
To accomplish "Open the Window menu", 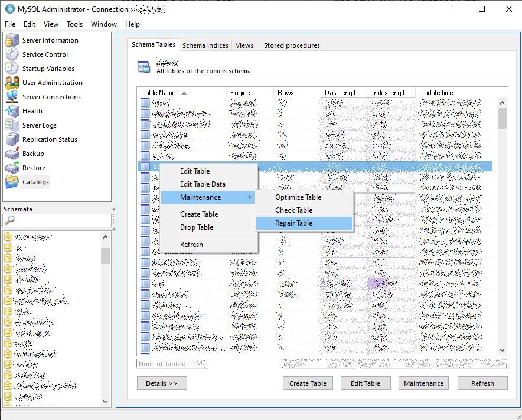I will pyautogui.click(x=104, y=24).
